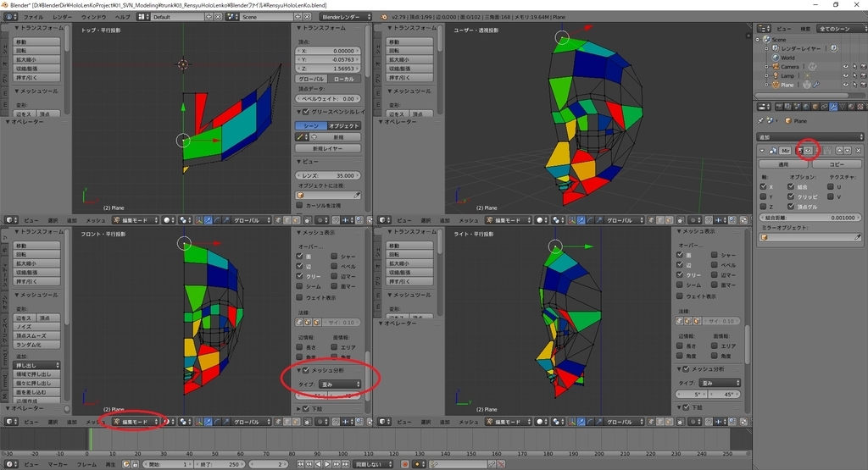
Task: Open the Mesh data triangle properties tab
Action: click(842, 107)
